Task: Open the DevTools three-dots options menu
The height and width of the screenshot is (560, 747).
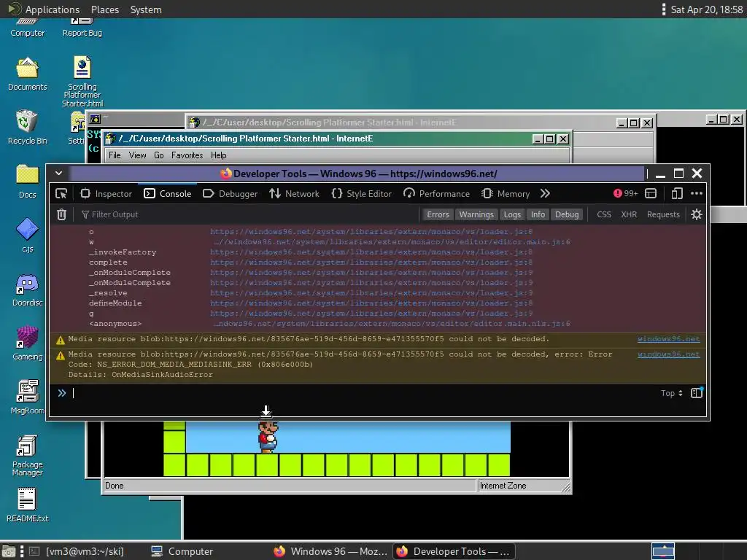Action: [697, 193]
